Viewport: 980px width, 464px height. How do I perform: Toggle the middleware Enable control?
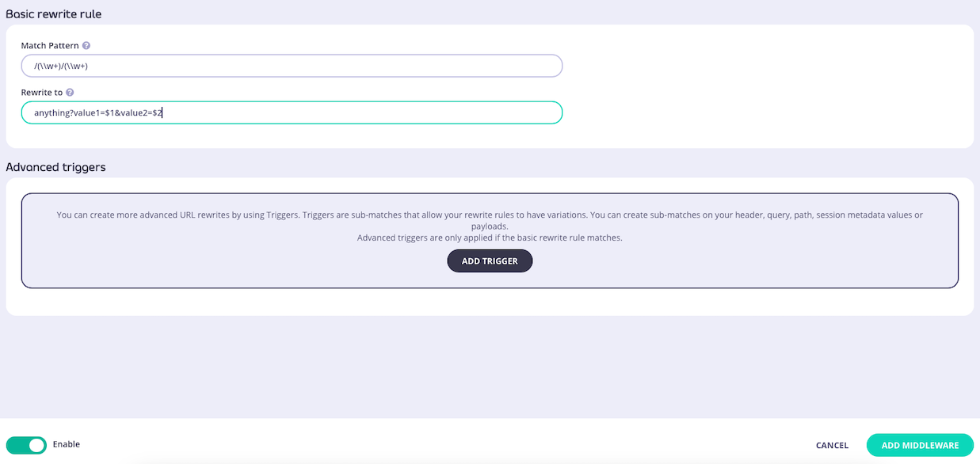click(x=26, y=445)
